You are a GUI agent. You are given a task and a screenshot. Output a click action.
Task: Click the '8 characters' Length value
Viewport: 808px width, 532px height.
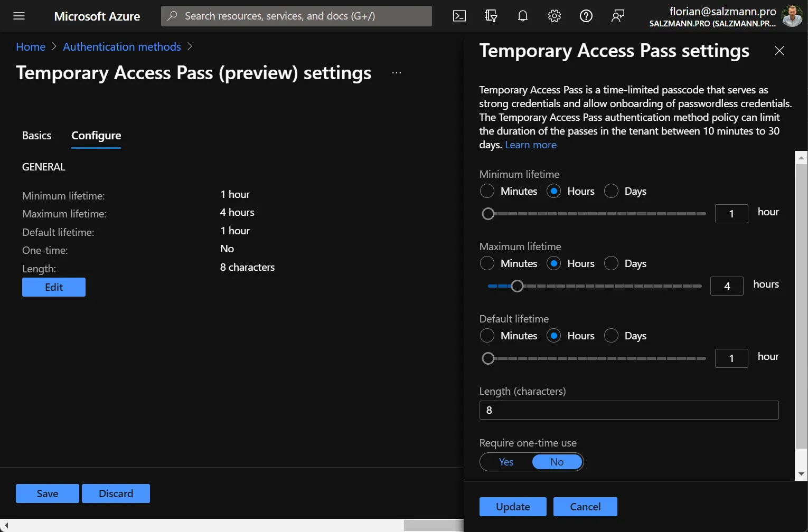tap(247, 267)
